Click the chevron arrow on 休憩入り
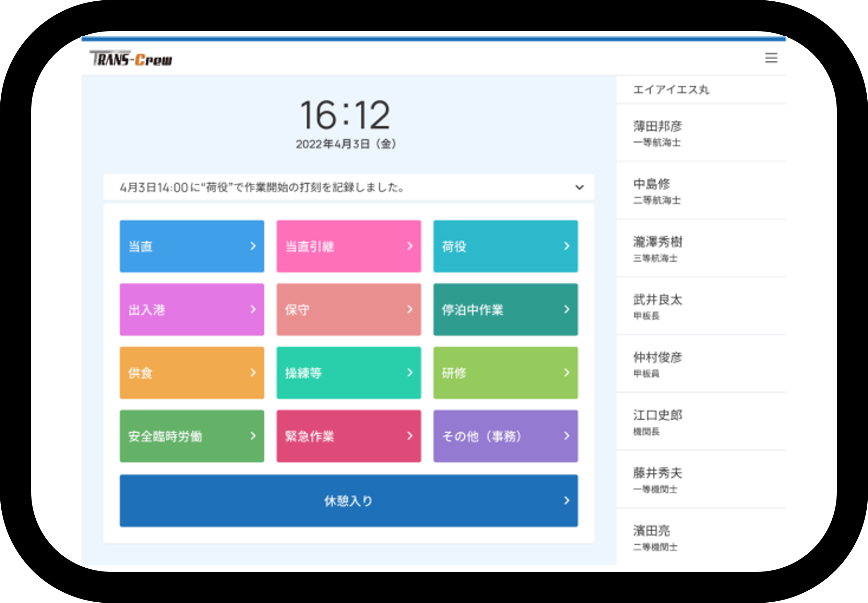This screenshot has height=603, width=868. 567,501
